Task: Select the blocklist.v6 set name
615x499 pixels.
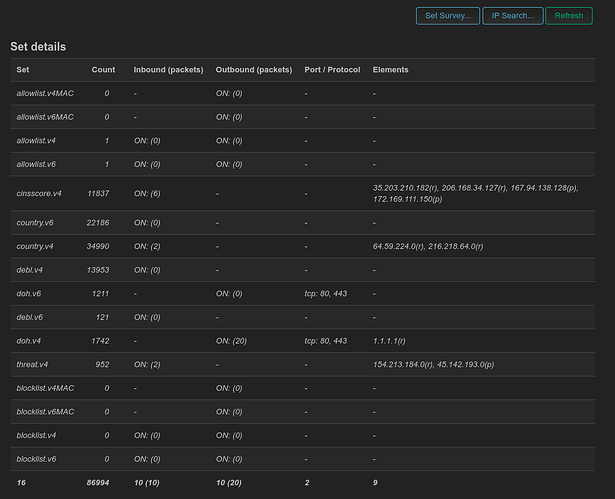Action: 36,459
